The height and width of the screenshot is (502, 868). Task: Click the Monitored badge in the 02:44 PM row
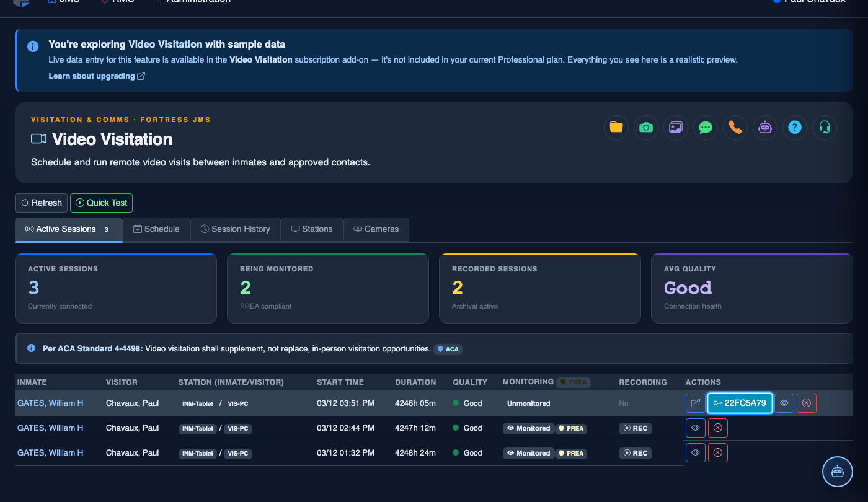(528, 428)
